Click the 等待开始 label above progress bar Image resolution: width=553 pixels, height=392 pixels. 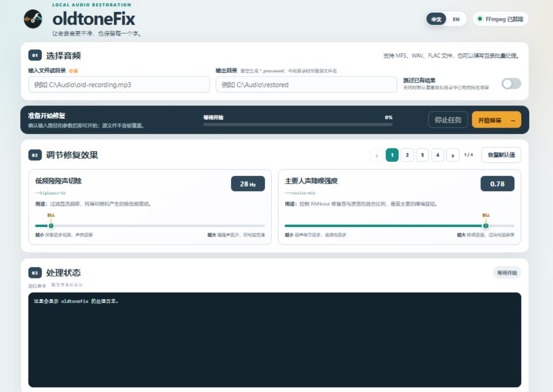[213, 117]
